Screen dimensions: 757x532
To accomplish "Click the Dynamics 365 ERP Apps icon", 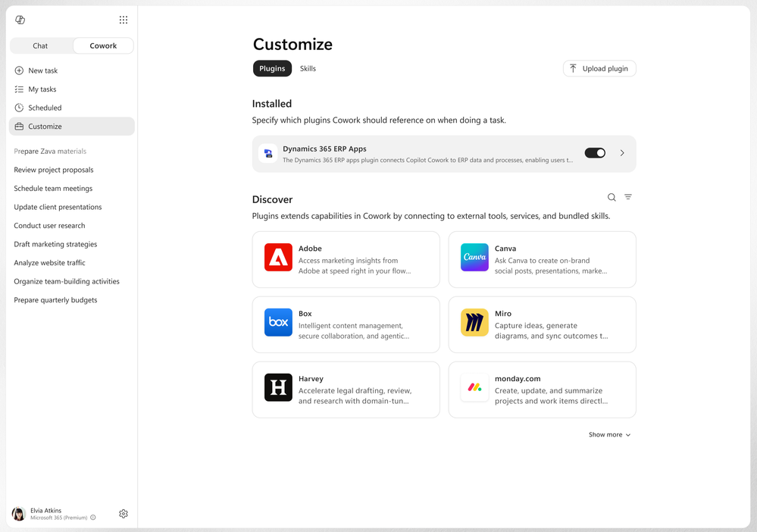I will point(268,154).
